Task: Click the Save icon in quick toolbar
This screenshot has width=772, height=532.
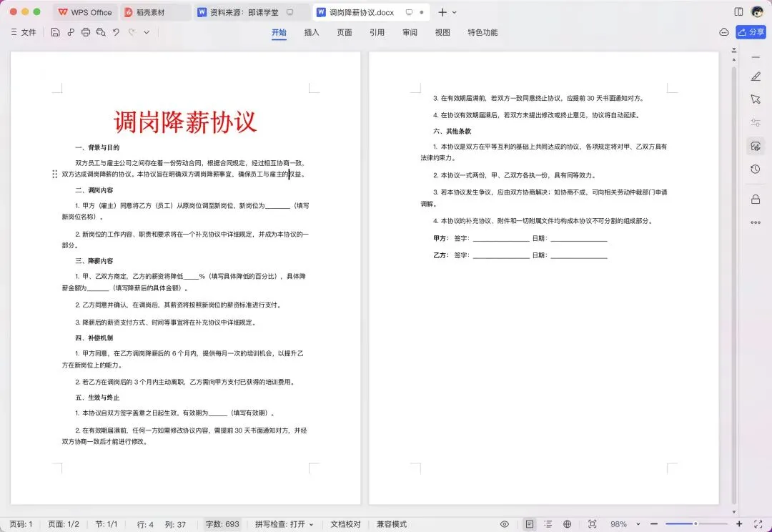Action: (x=55, y=32)
